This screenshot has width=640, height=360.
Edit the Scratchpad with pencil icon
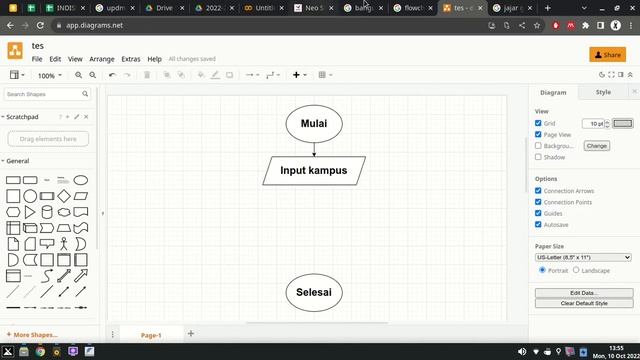76,117
